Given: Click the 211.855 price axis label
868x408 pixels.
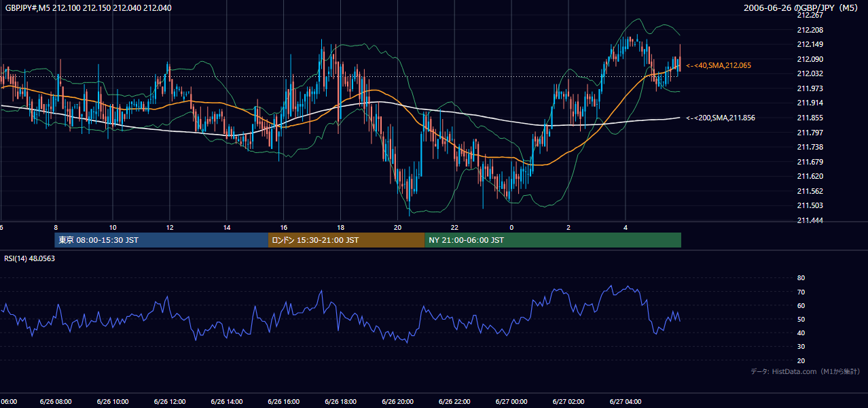Looking at the screenshot, I should [809, 118].
